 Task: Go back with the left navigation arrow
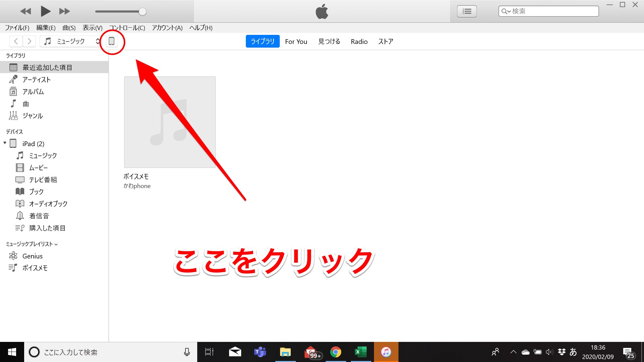pos(16,41)
